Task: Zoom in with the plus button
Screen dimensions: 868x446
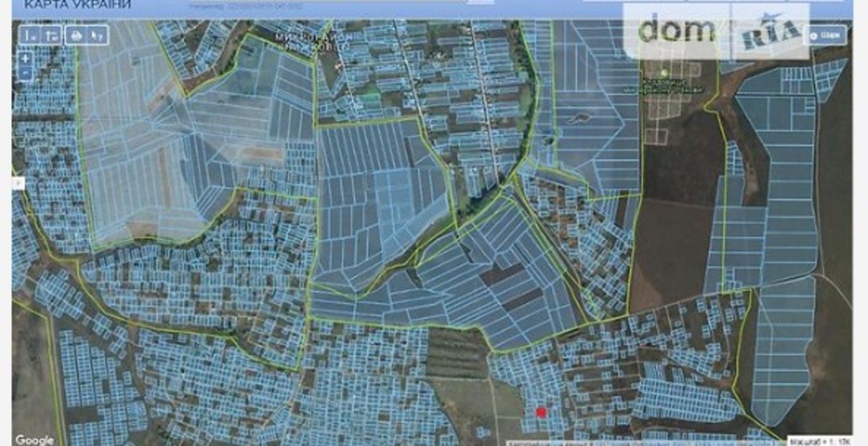Action: (25, 59)
